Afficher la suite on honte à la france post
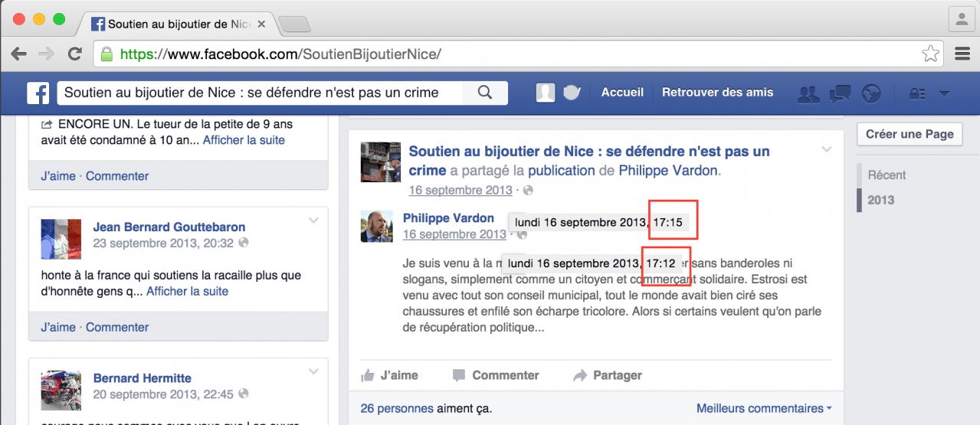This screenshot has width=980, height=425. click(x=187, y=291)
